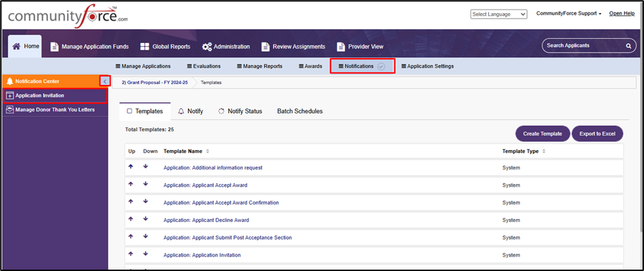644x271 pixels.
Task: Switch to the Notify tab
Action: coord(191,111)
